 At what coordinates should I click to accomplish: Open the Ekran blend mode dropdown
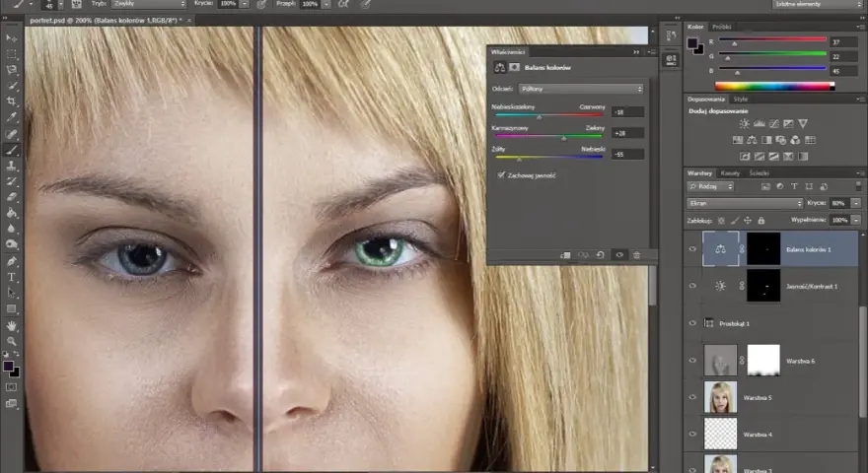click(x=745, y=204)
